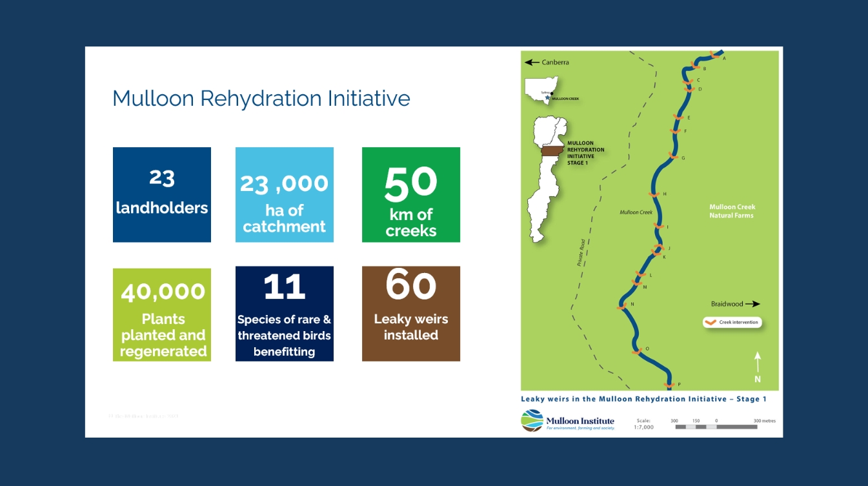Select the Mulloon Creek star on the inset map
This screenshot has width=868, height=486.
click(x=547, y=97)
